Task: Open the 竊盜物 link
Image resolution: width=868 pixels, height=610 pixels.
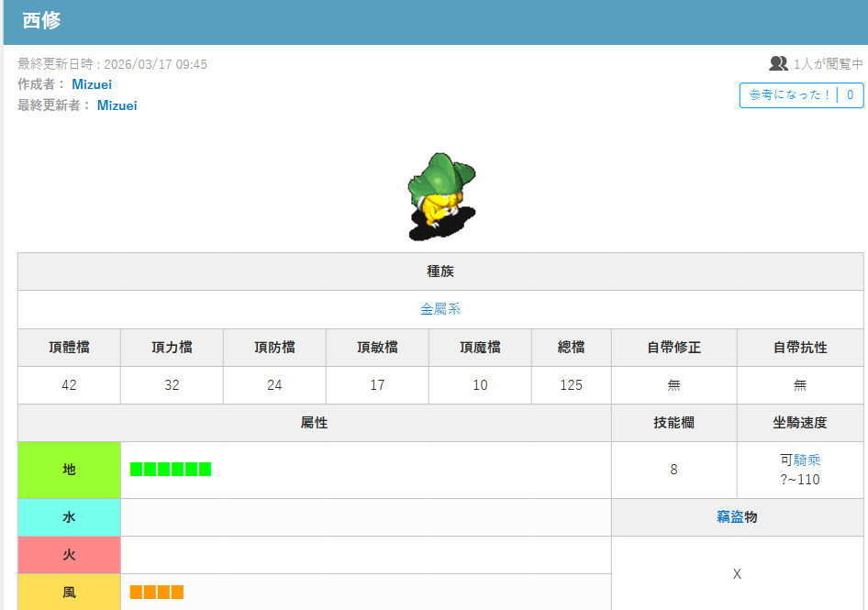Action: 730,517
